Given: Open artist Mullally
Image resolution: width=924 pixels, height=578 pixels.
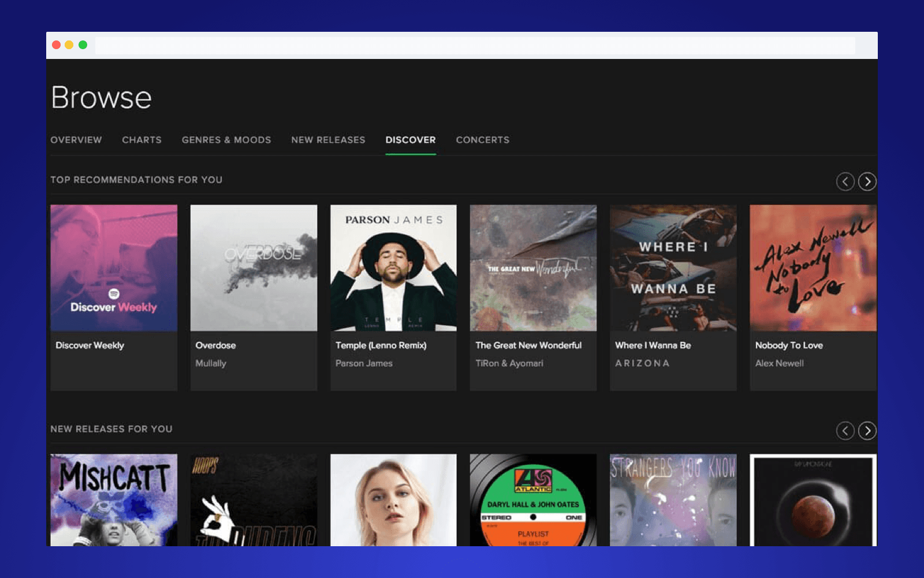Looking at the screenshot, I should (211, 363).
